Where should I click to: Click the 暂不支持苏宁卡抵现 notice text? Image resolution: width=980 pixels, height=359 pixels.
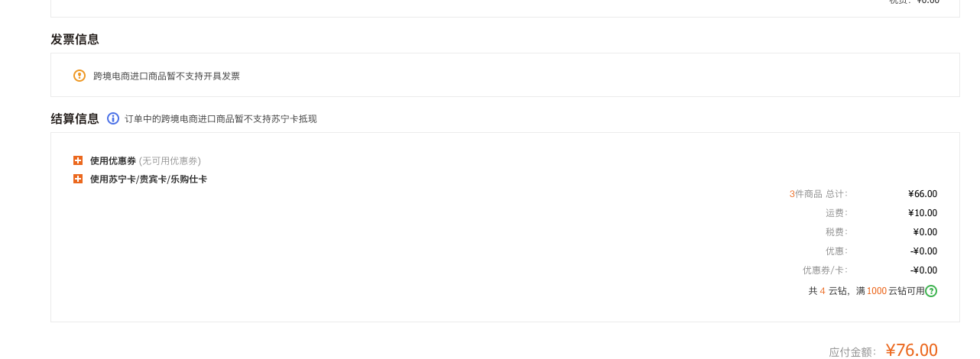point(221,119)
